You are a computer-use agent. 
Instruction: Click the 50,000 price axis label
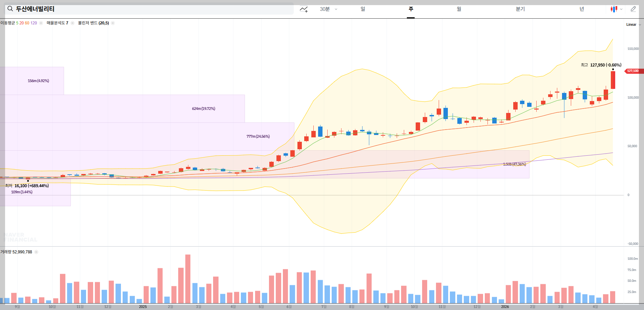tap(632, 146)
